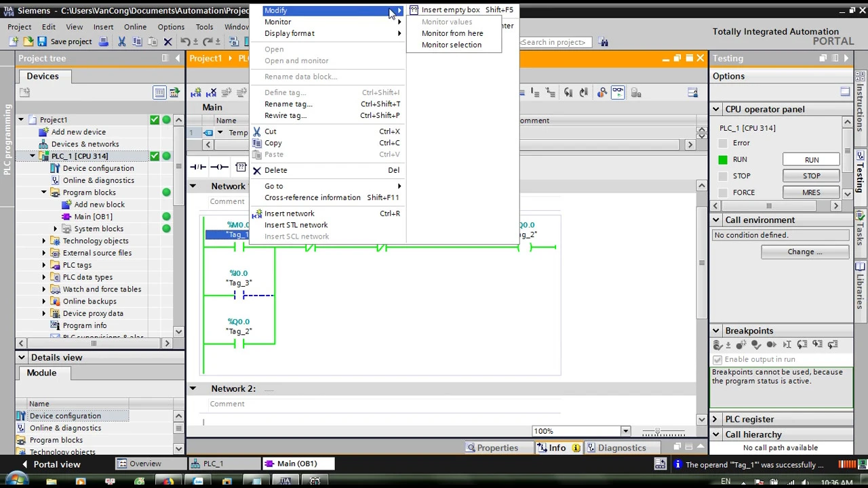Click the Save project button

point(64,42)
